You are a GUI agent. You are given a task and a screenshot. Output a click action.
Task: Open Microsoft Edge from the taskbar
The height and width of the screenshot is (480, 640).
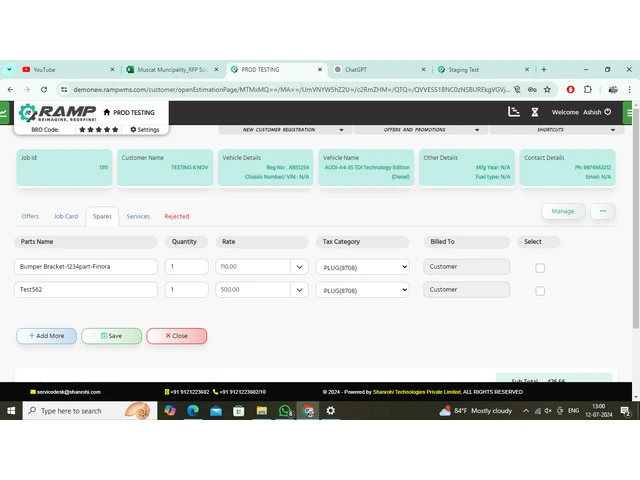193,411
